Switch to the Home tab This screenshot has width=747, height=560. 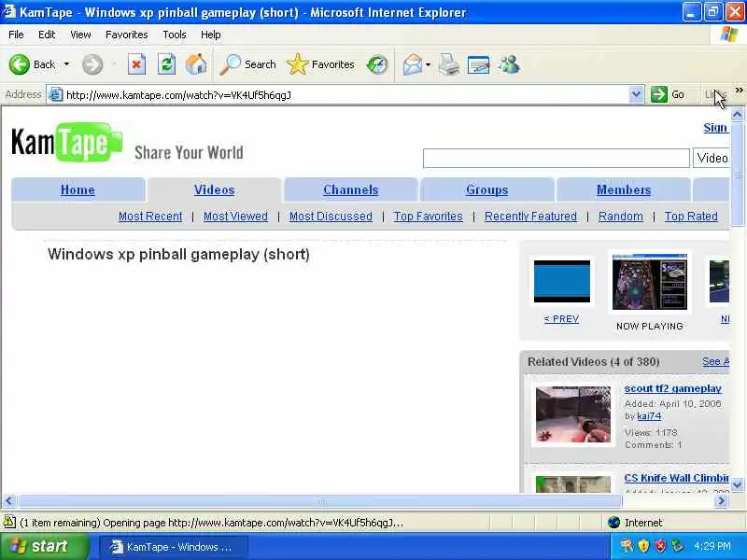(78, 190)
